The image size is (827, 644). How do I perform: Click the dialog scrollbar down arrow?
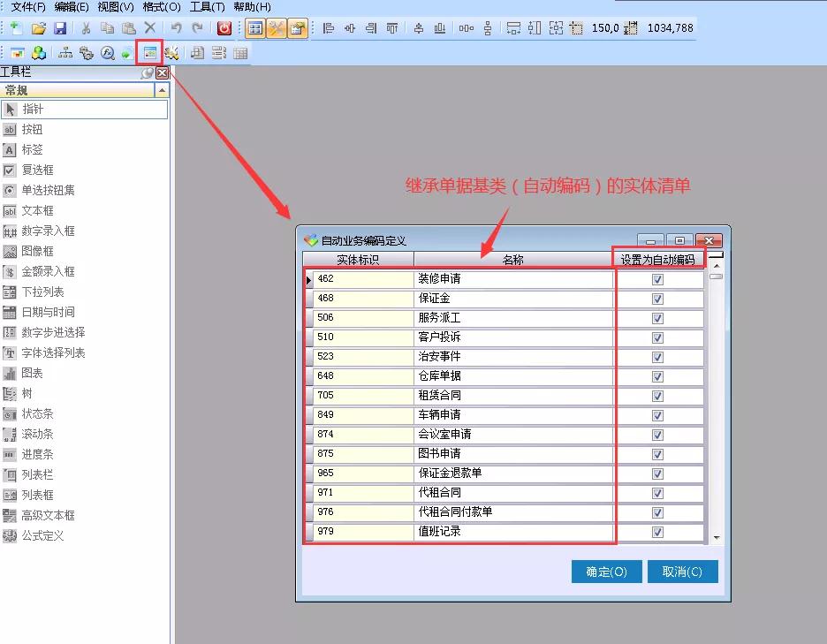717,537
